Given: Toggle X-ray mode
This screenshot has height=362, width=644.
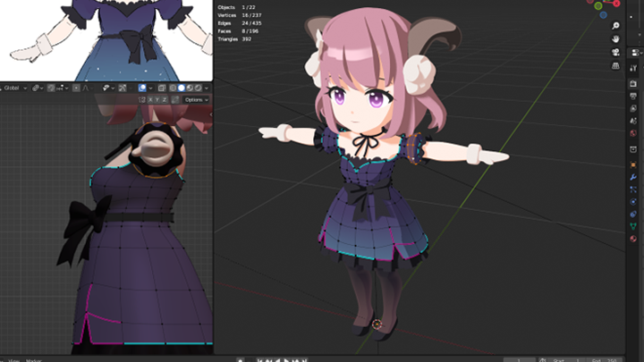Looking at the screenshot, I should pos(161,88).
